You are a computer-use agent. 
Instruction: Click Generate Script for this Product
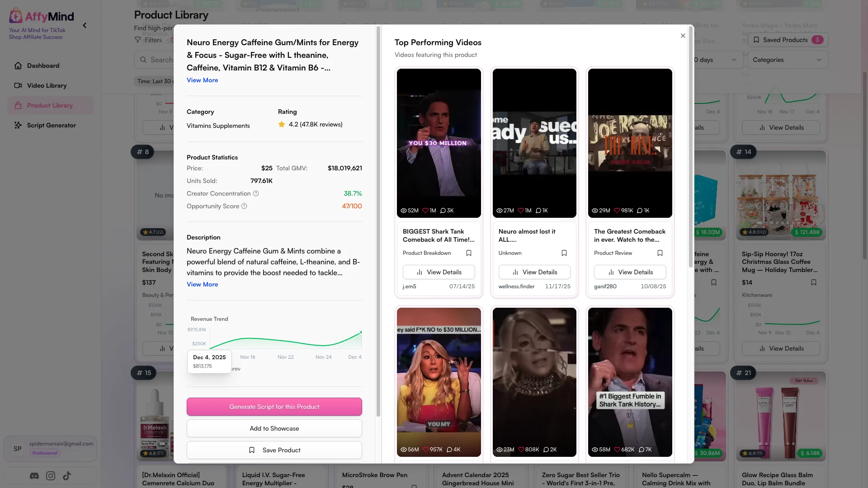(x=274, y=407)
